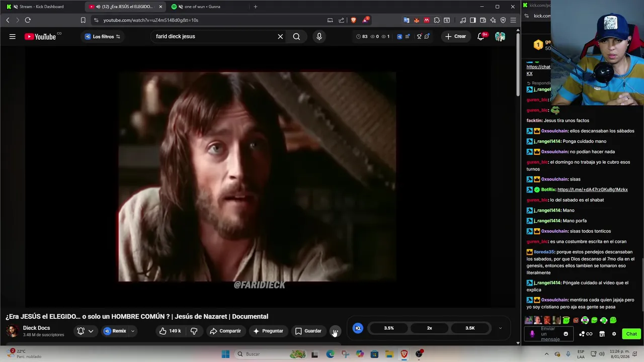Image resolution: width=644 pixels, height=362 pixels.
Task: Open the BotRix t.me link in chat
Action: click(x=593, y=190)
